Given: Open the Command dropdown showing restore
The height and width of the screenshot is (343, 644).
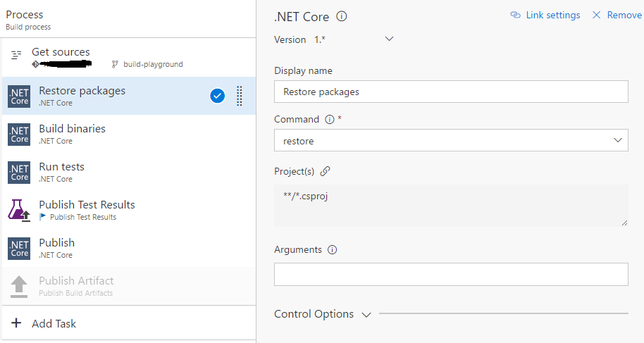Looking at the screenshot, I should [x=451, y=141].
